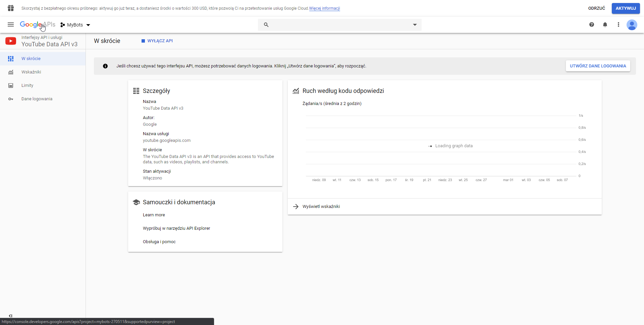Open the hamburger navigation menu
This screenshot has width=644, height=325.
click(11, 24)
